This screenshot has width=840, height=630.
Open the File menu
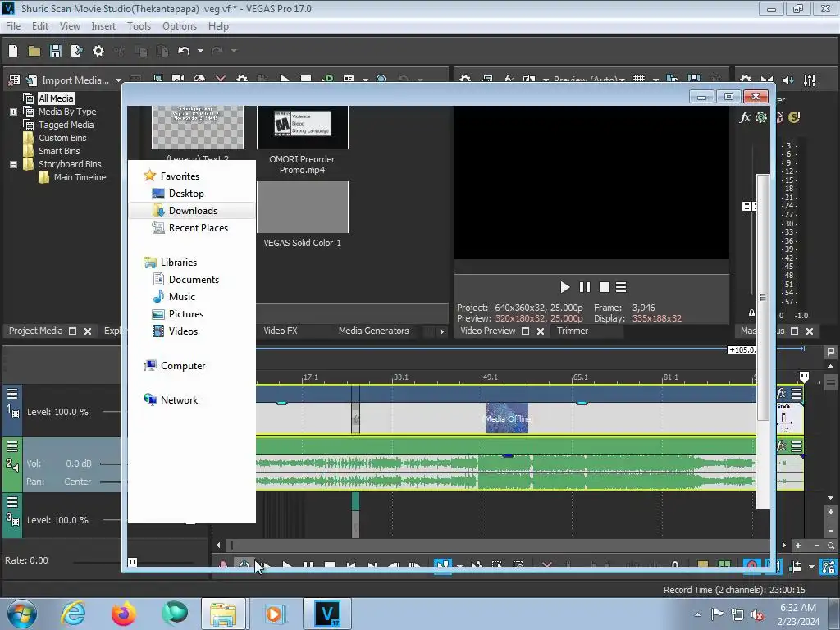[x=13, y=25]
